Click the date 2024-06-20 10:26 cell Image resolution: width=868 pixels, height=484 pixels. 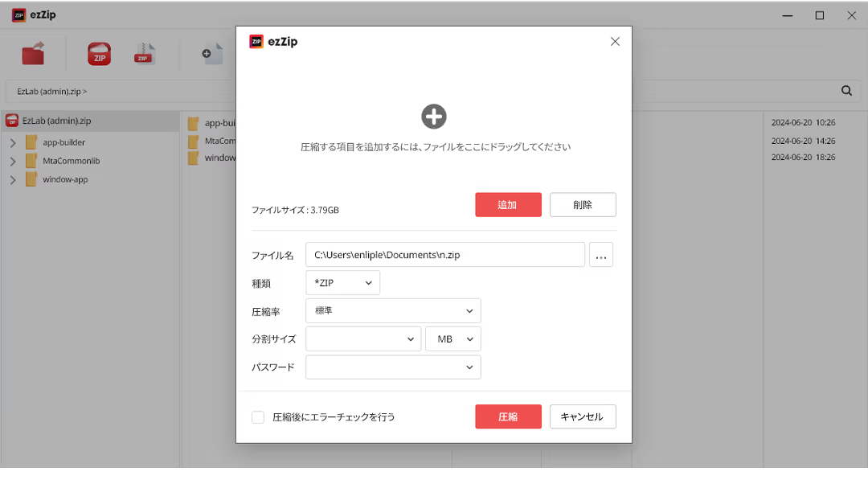pos(803,122)
